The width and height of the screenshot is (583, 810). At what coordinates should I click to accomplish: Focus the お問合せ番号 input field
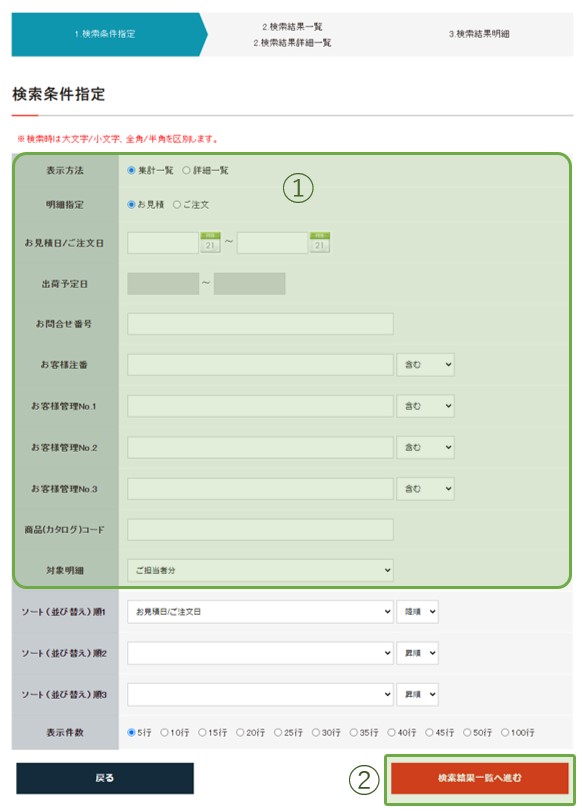(260, 324)
